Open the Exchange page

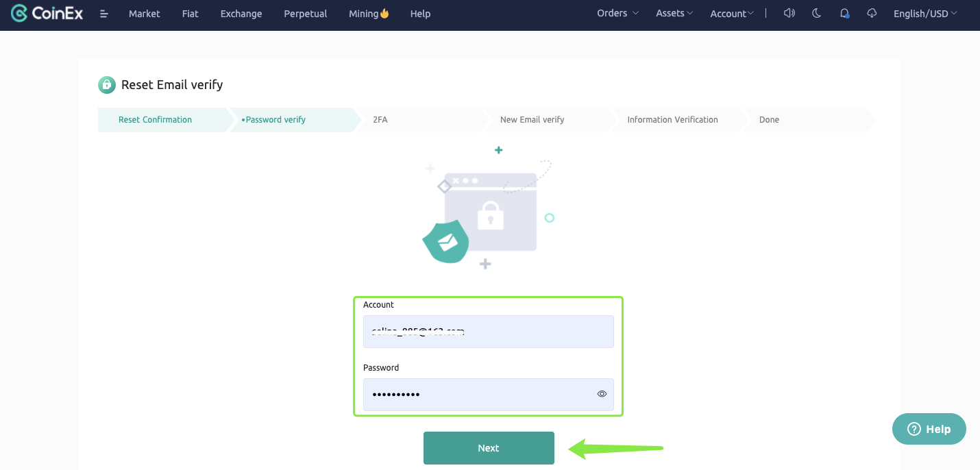coord(241,14)
